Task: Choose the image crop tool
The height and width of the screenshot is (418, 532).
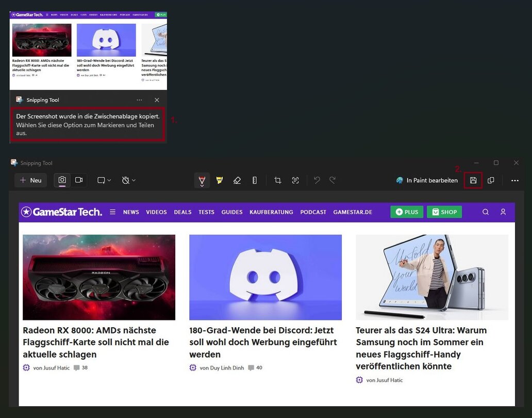Action: (x=277, y=180)
